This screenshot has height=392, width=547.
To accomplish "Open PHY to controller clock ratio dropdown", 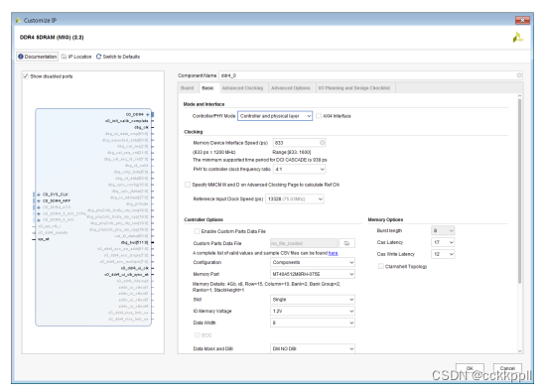I will [300, 169].
